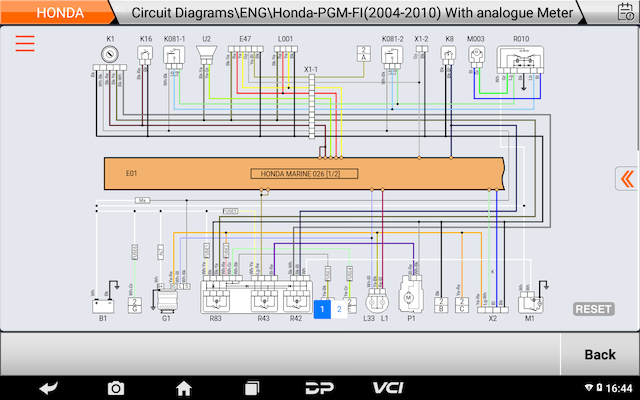
Task: Select the E01 control unit block
Action: coord(304,173)
